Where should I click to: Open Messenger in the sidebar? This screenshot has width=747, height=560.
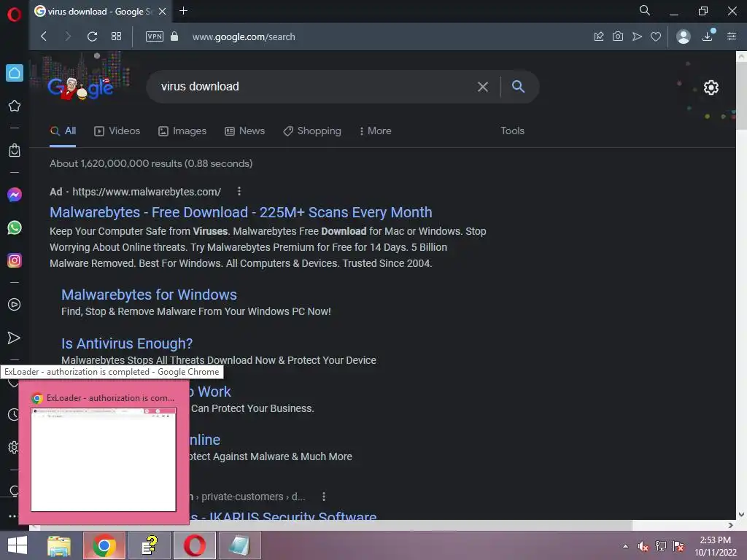coord(15,195)
